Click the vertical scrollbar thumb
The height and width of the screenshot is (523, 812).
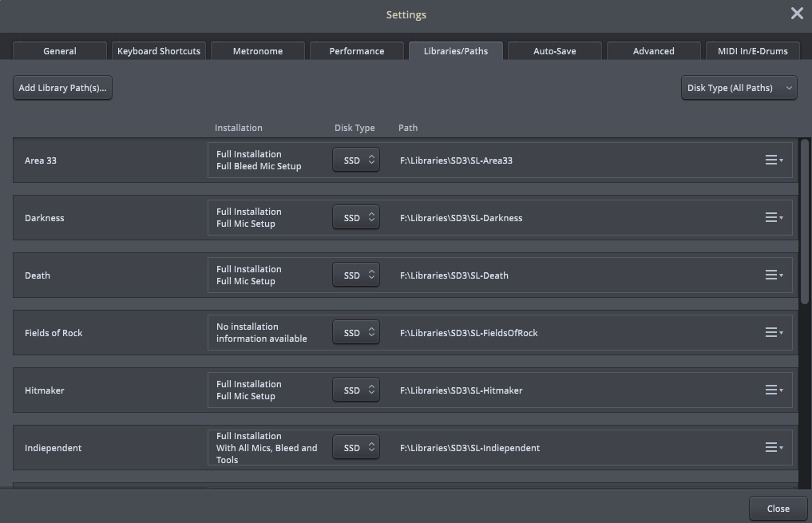[805, 221]
